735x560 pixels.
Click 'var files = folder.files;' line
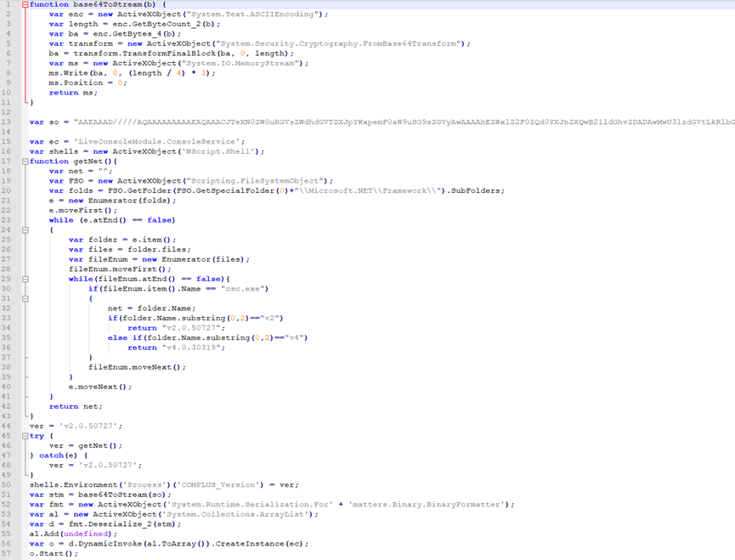(130, 250)
